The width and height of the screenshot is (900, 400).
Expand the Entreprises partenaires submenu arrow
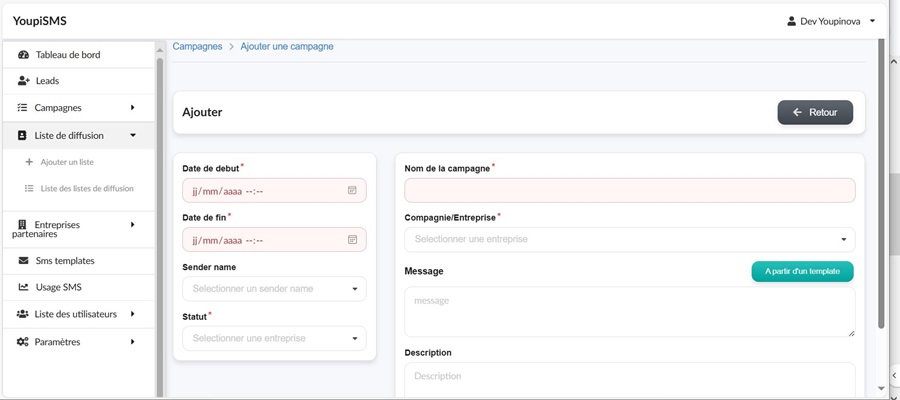133,224
